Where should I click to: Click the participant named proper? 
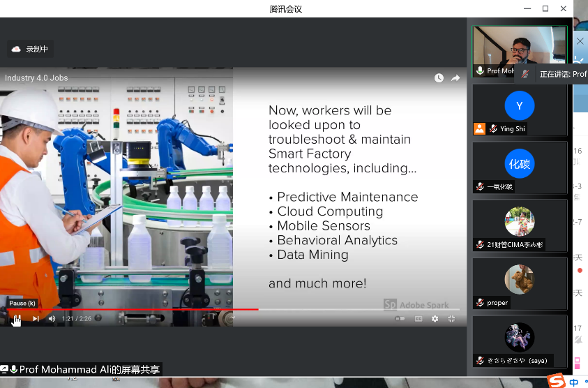(520, 283)
